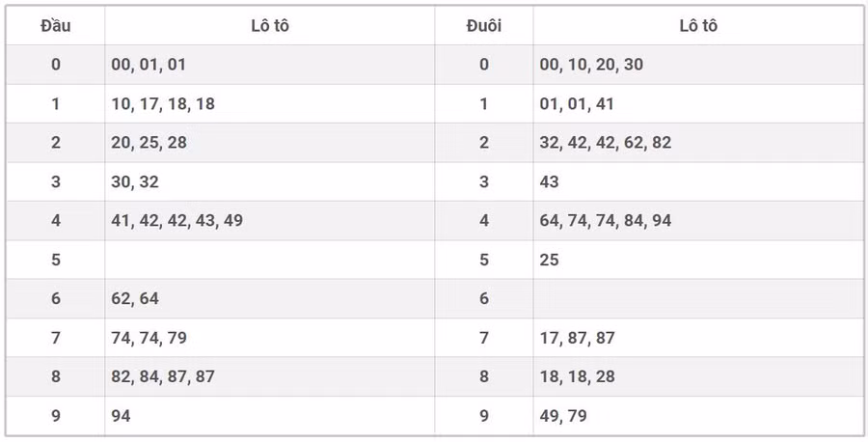This screenshot has width=868, height=442.
Task: Click the 17, 87, 87 cell
Action: click(577, 338)
